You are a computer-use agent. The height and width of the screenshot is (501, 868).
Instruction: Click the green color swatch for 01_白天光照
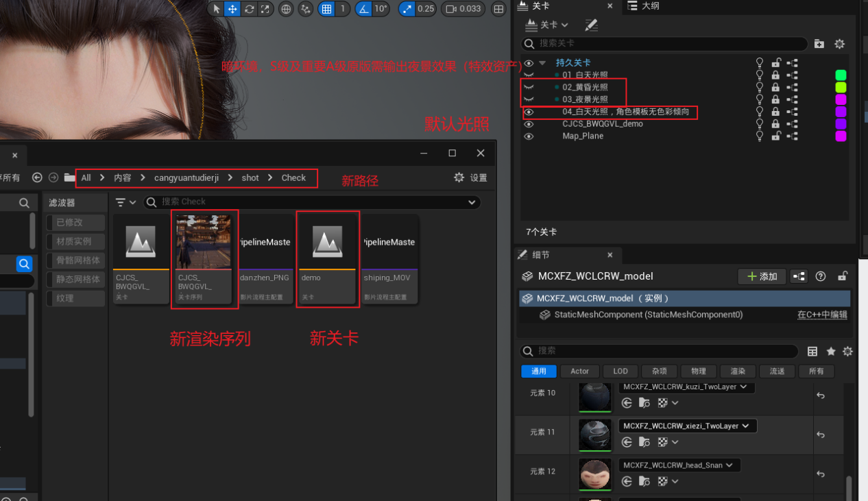(840, 75)
